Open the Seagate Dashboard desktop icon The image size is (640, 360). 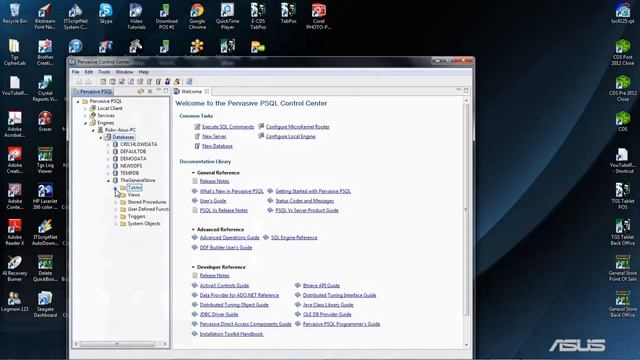pyautogui.click(x=45, y=304)
